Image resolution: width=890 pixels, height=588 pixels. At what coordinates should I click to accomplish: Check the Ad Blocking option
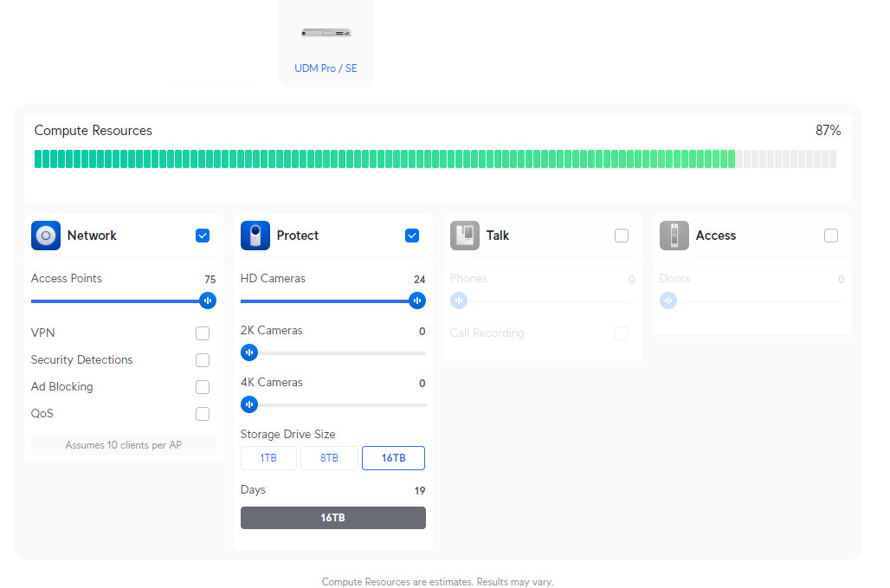coord(203,387)
